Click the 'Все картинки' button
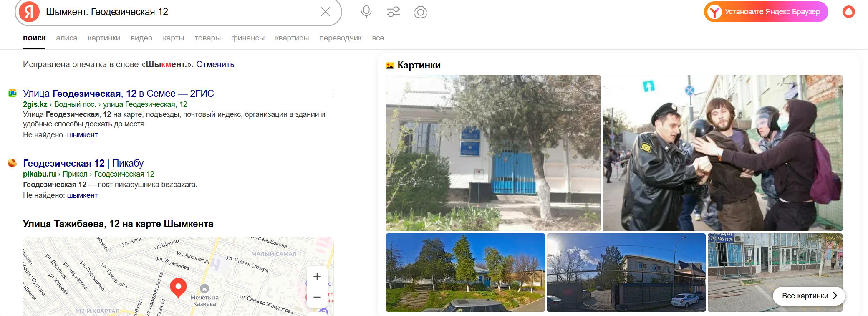 (809, 296)
